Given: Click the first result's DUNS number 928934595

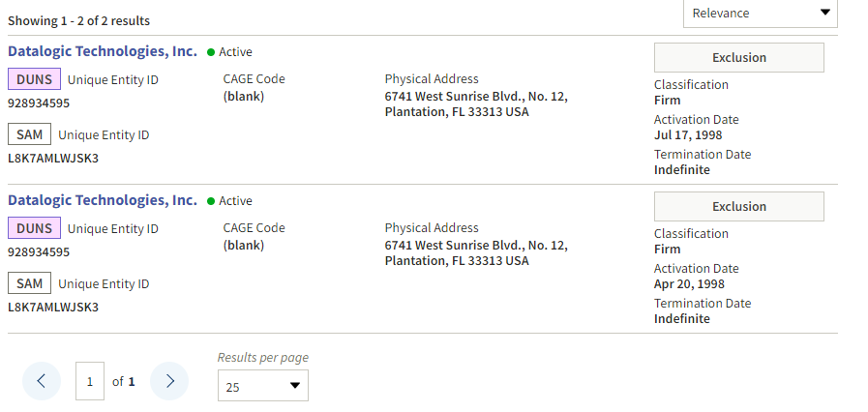Looking at the screenshot, I should [39, 103].
